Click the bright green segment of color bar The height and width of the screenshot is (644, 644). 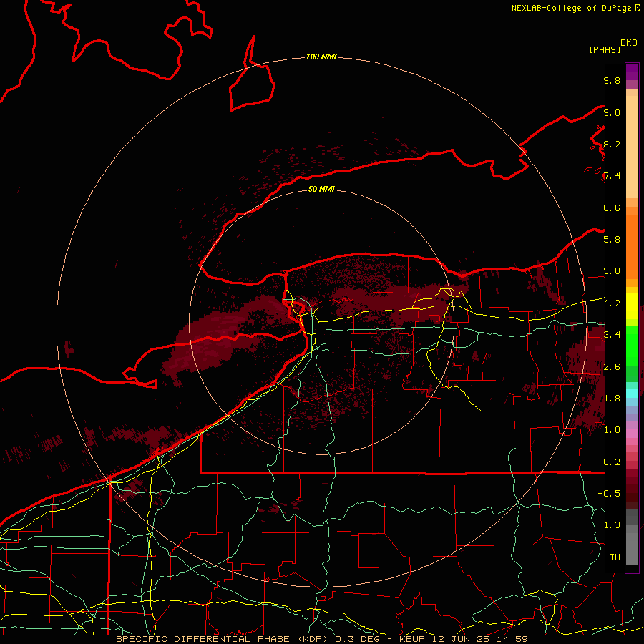[x=632, y=345]
